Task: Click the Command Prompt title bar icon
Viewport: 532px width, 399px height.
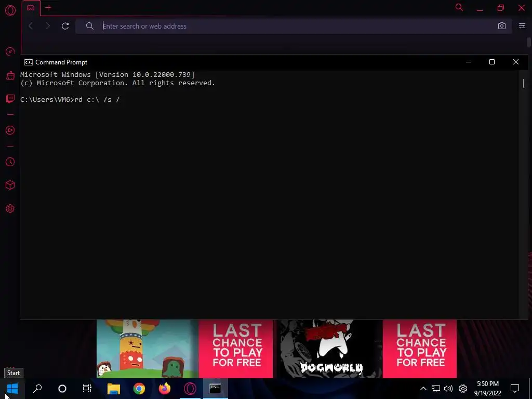Action: click(29, 62)
